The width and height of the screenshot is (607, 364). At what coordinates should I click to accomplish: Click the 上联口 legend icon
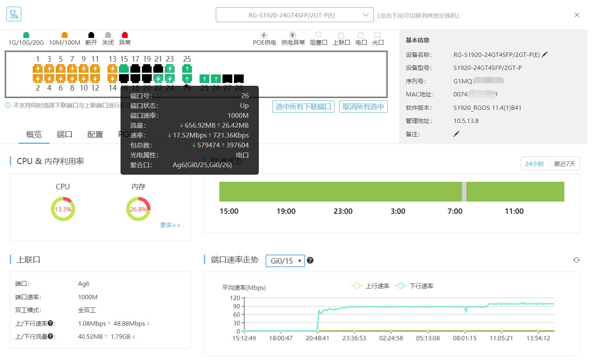pyautogui.click(x=341, y=35)
